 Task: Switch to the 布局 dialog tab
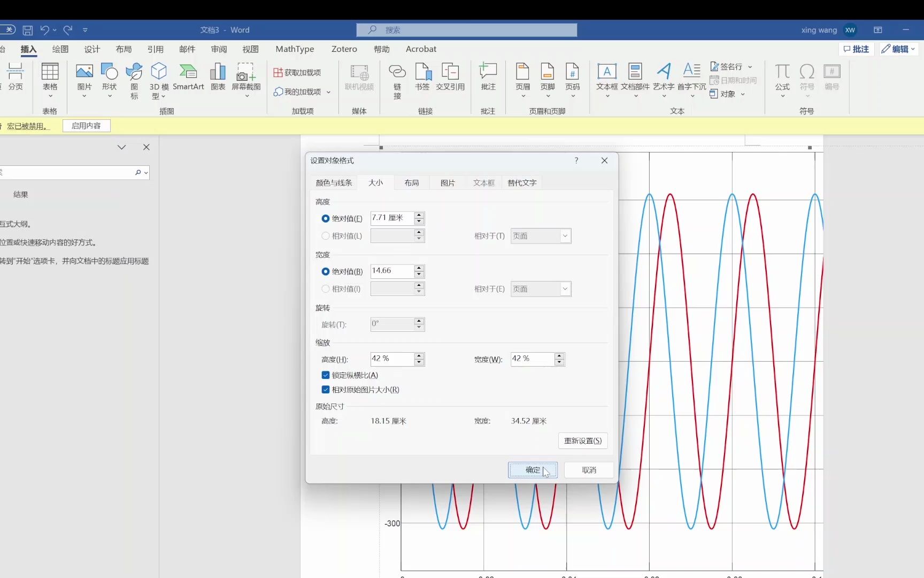point(412,183)
